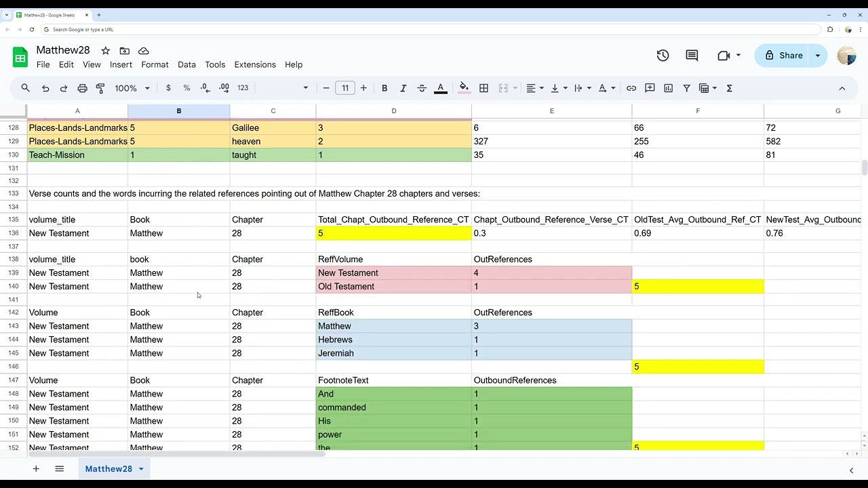This screenshot has height=488, width=868.
Task: Star the Matthew28 document
Action: click(x=105, y=51)
